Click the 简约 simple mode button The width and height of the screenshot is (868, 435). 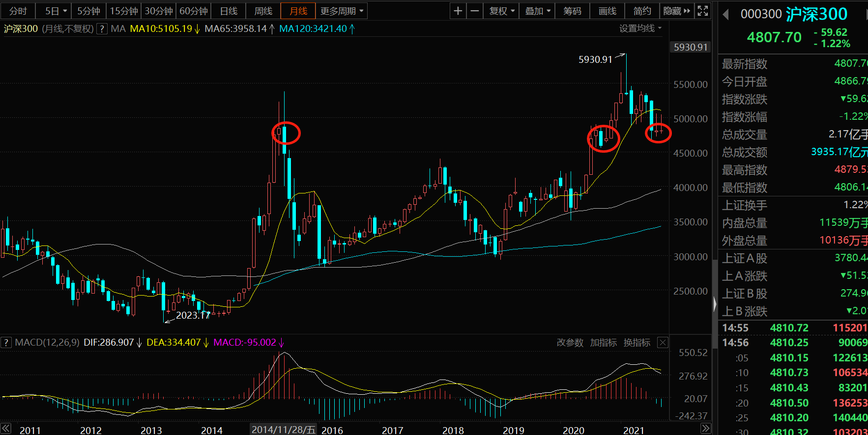[x=642, y=11]
